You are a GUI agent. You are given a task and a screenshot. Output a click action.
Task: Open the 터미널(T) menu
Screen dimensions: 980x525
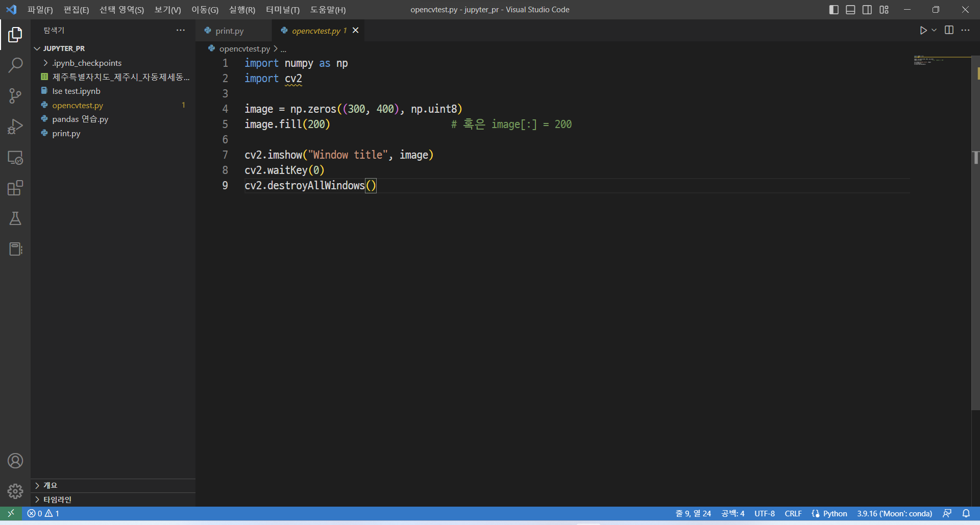tap(282, 10)
